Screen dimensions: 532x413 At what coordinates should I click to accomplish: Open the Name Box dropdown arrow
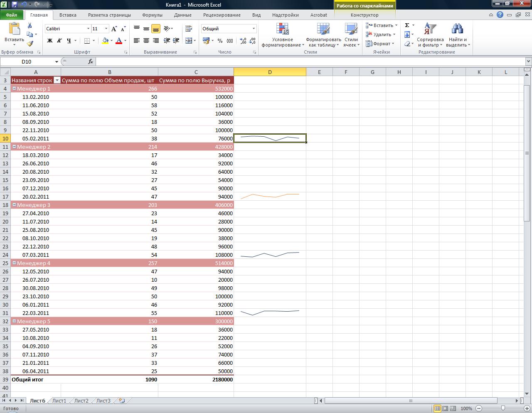[57, 61]
